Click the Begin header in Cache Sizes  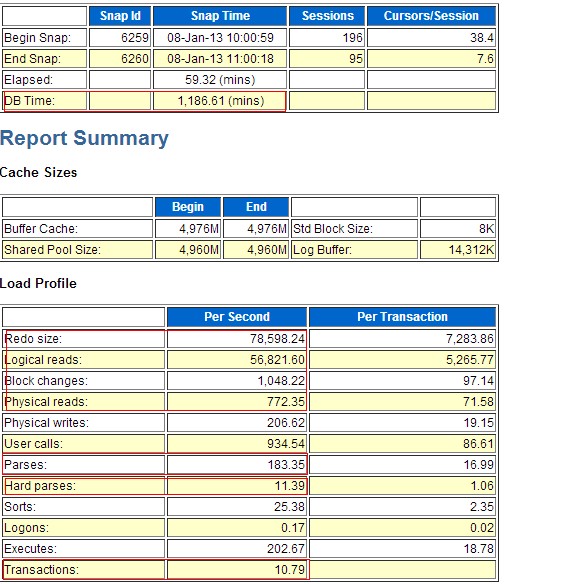[x=188, y=207]
